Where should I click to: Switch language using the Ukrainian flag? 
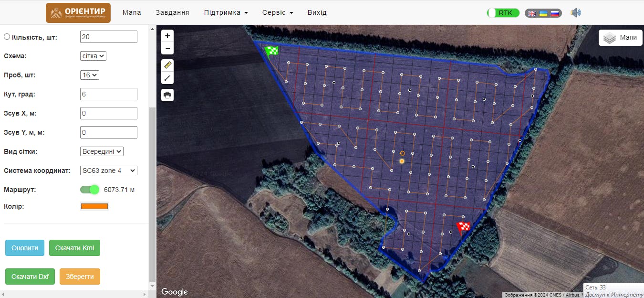click(x=543, y=13)
